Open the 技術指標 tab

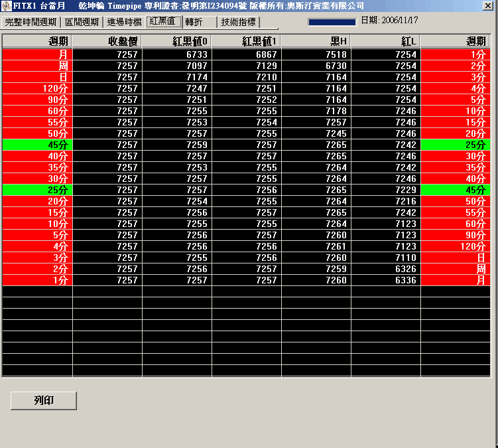point(238,22)
